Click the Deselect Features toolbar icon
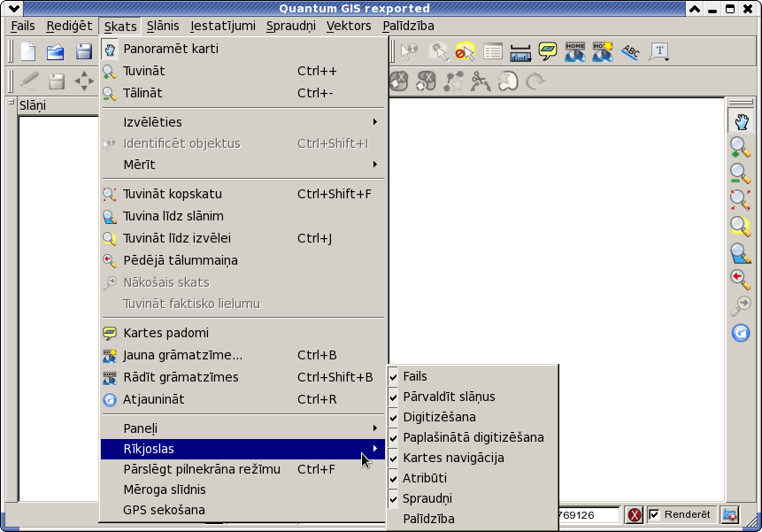762x532 pixels. coord(465,51)
